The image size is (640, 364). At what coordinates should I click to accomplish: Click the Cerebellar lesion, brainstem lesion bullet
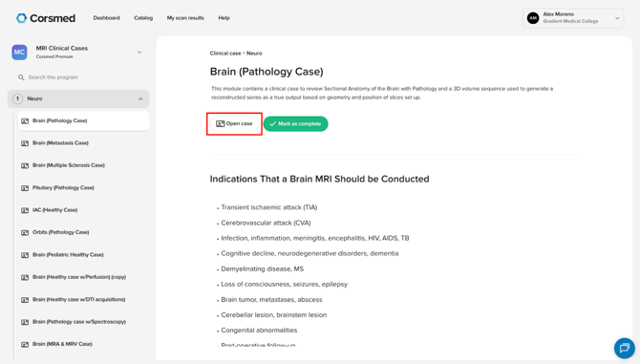pyautogui.click(x=274, y=315)
